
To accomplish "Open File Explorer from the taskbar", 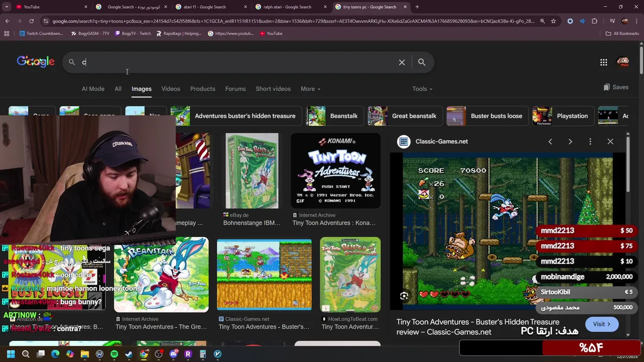I will (85, 354).
